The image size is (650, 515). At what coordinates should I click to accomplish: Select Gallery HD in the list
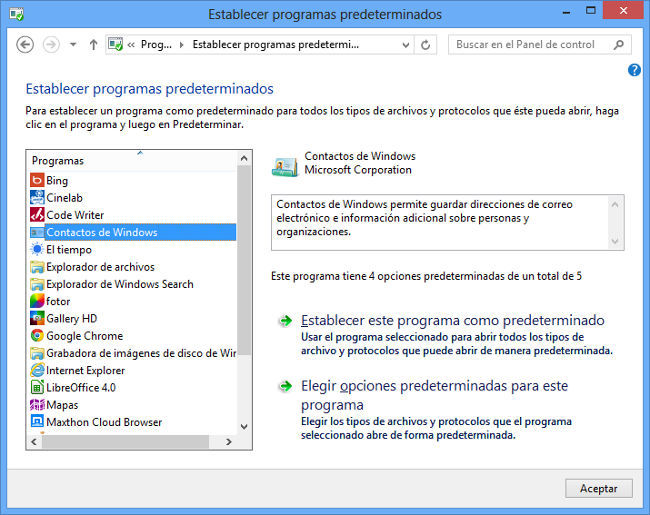point(72,318)
